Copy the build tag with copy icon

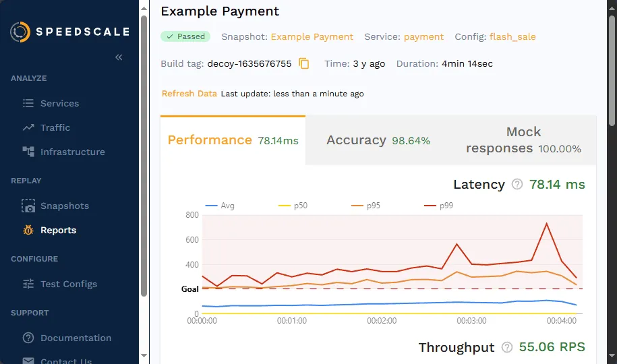[303, 63]
